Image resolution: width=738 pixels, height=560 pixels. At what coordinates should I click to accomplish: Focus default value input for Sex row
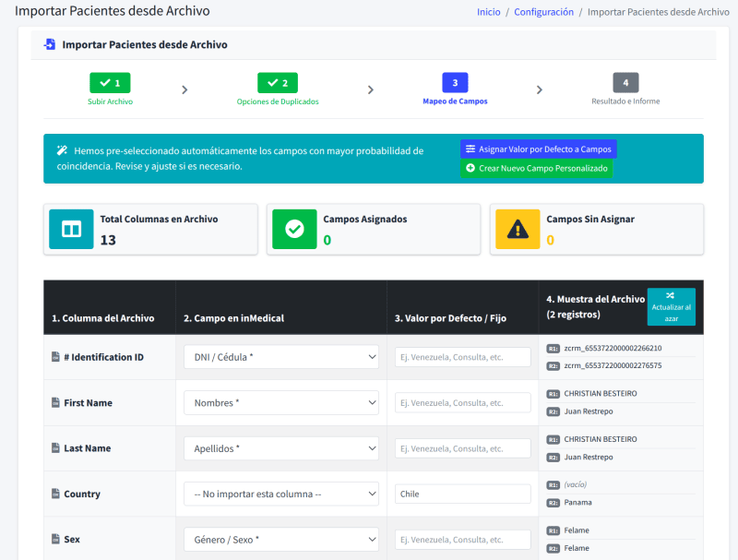click(463, 540)
